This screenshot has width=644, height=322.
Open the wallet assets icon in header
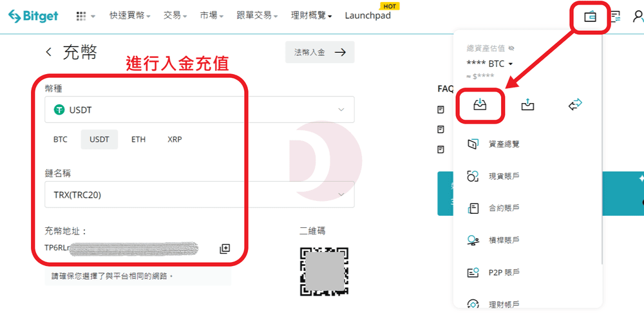[590, 17]
